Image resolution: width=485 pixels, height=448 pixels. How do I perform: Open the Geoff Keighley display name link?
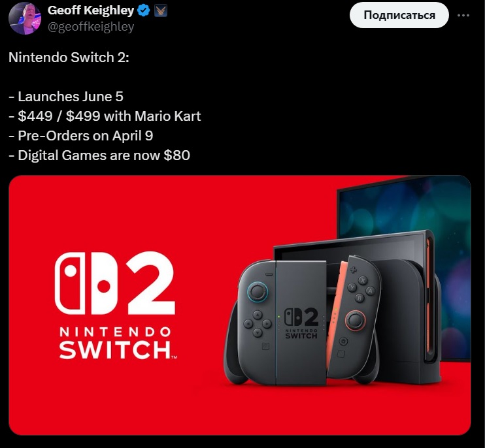tap(91, 10)
